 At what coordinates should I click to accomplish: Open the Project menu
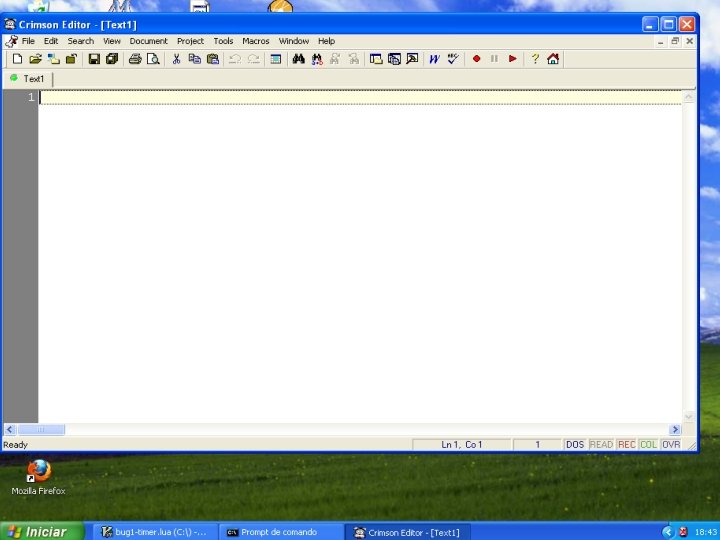pyautogui.click(x=190, y=41)
